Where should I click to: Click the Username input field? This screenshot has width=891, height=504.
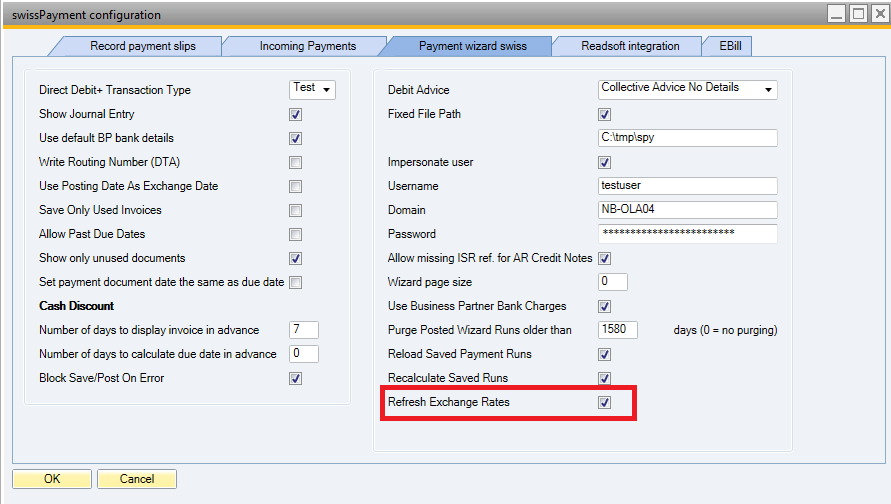click(687, 186)
